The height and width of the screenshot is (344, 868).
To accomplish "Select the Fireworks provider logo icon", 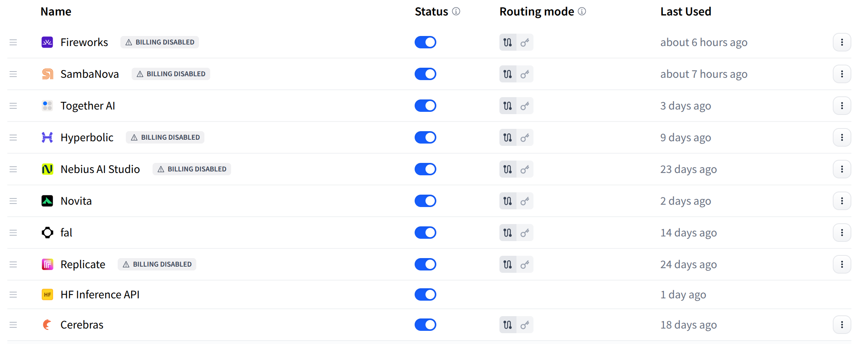I will (x=47, y=42).
